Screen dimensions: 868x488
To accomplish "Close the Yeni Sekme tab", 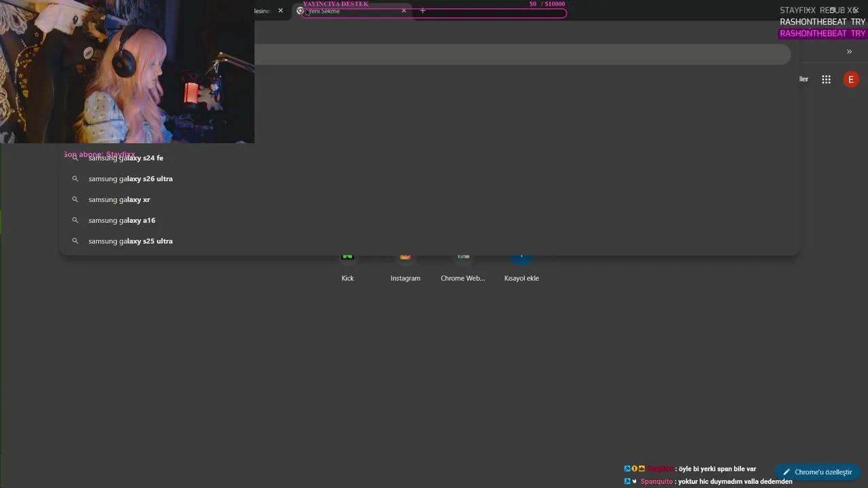I will 404,11.
